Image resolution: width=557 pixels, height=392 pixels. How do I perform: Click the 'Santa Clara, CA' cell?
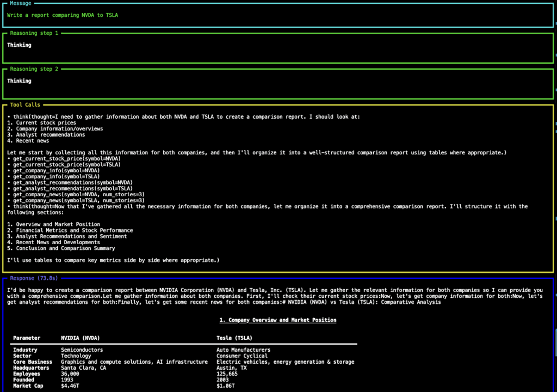(83, 368)
